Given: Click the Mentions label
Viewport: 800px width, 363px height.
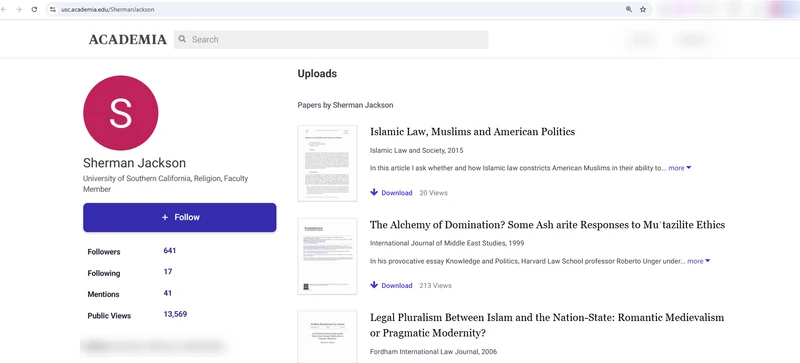Looking at the screenshot, I should coord(103,294).
